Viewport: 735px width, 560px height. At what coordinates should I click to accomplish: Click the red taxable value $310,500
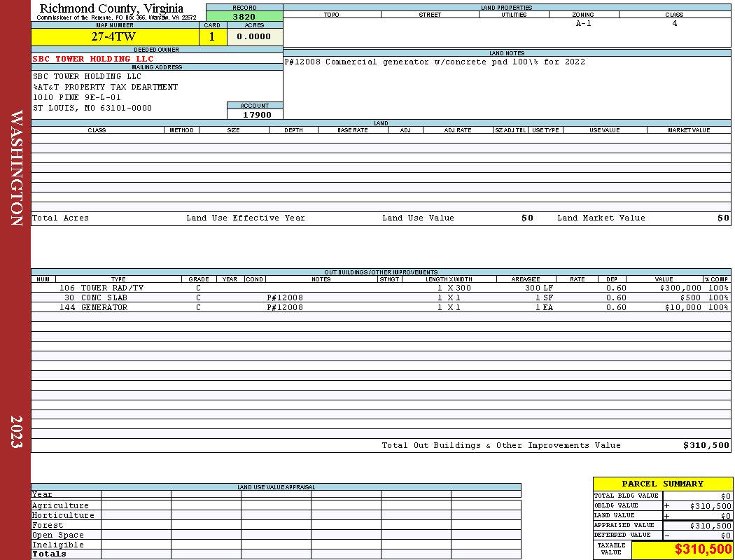point(703,549)
